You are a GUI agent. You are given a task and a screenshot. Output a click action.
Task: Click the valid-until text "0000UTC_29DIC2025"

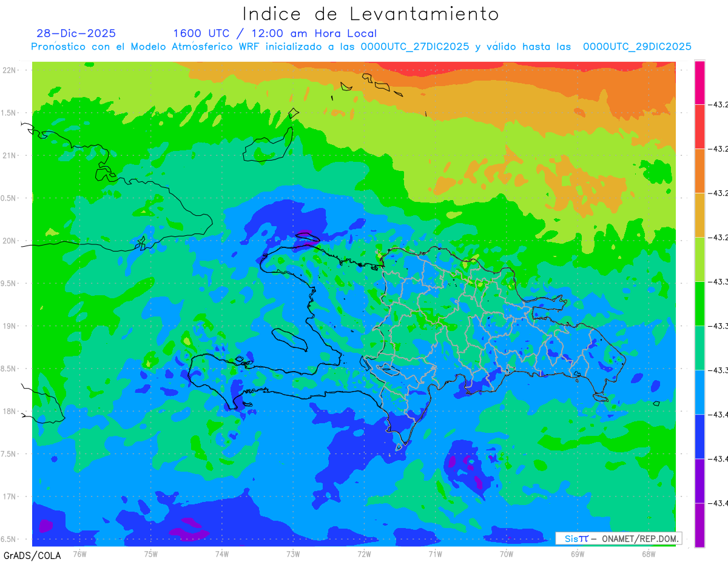637,47
